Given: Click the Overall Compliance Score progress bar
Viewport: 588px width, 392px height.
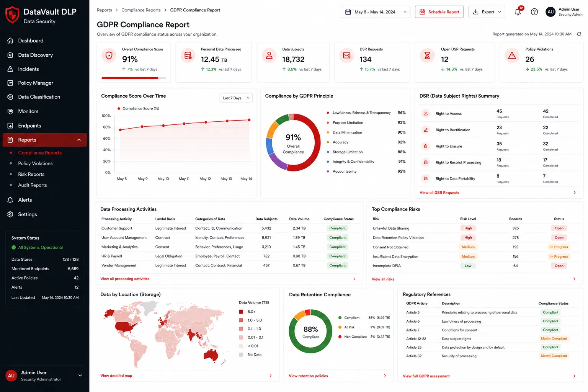Looking at the screenshot, I should [x=134, y=78].
